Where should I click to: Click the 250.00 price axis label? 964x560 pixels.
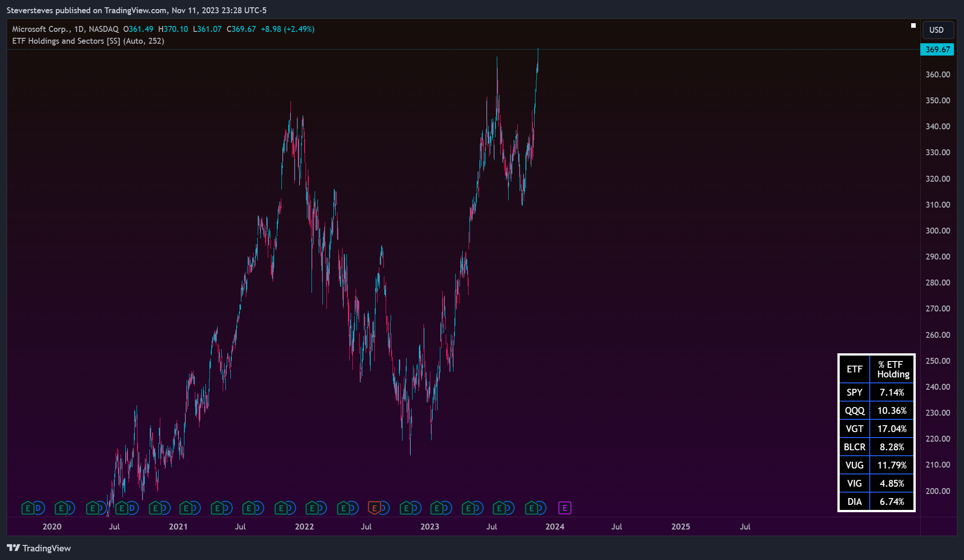(x=938, y=361)
